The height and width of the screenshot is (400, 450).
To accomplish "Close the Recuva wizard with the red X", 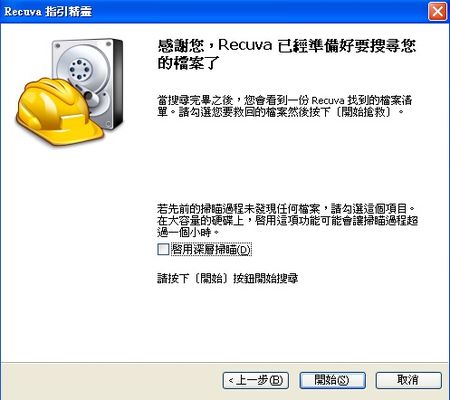I will click(437, 12).
